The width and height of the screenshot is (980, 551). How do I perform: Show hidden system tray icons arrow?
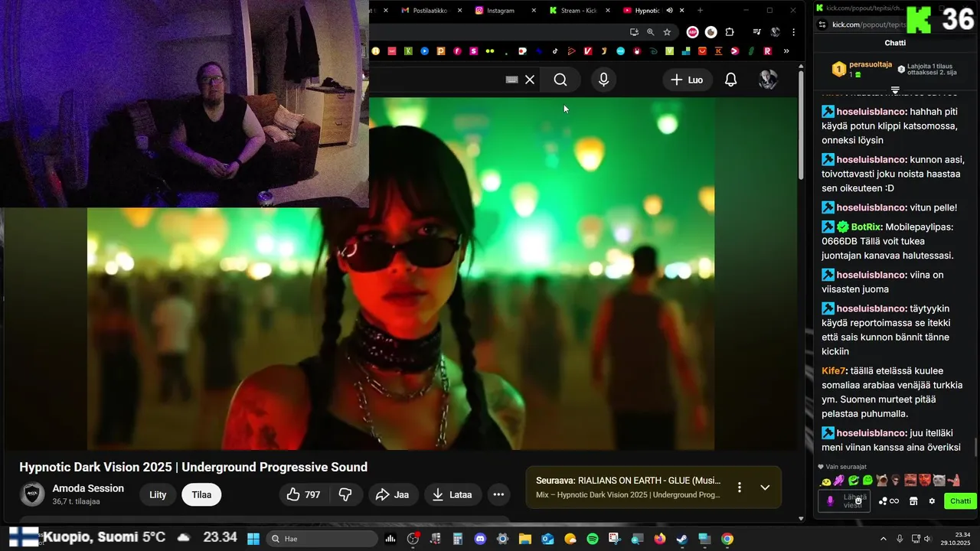883,539
